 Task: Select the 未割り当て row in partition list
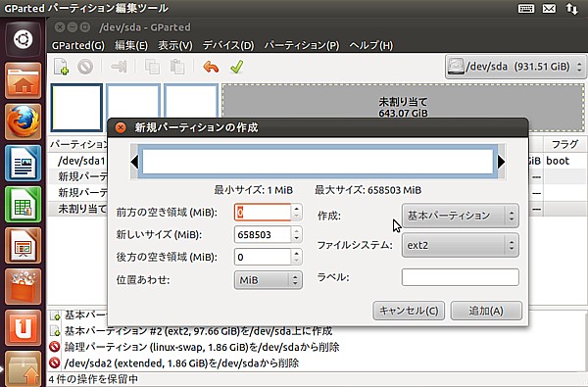tap(78, 209)
